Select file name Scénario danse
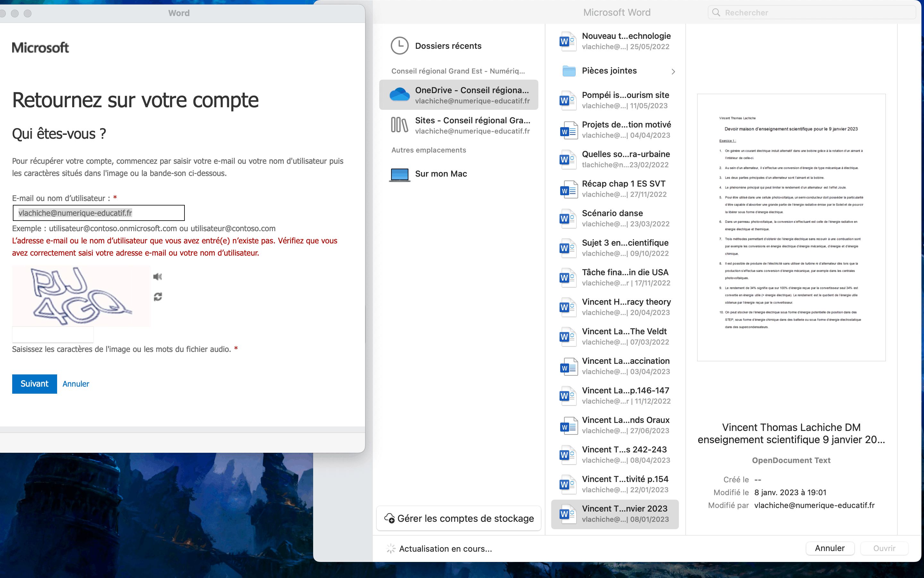 [x=612, y=213]
